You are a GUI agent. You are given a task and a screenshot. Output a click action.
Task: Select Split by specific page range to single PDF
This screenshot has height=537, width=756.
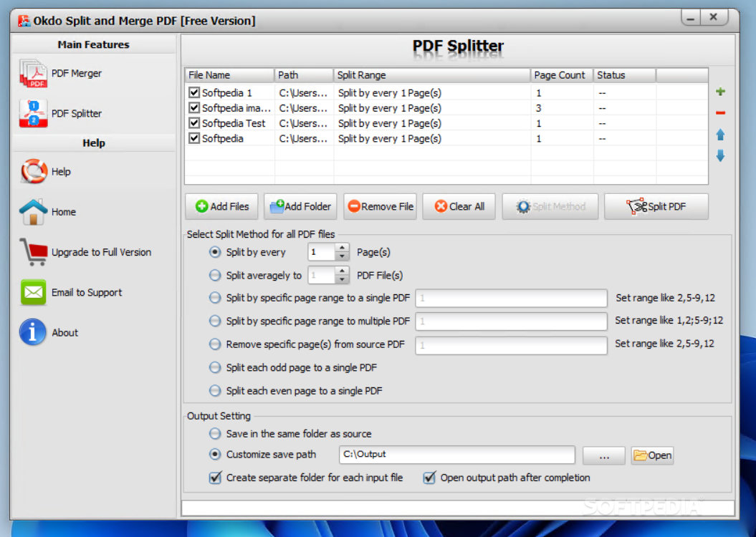point(215,298)
